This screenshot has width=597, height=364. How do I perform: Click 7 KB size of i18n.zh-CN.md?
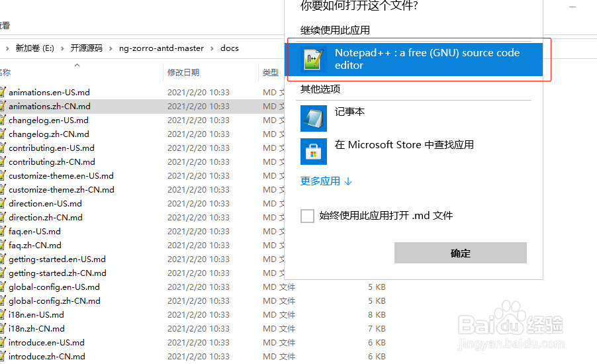[377, 328]
